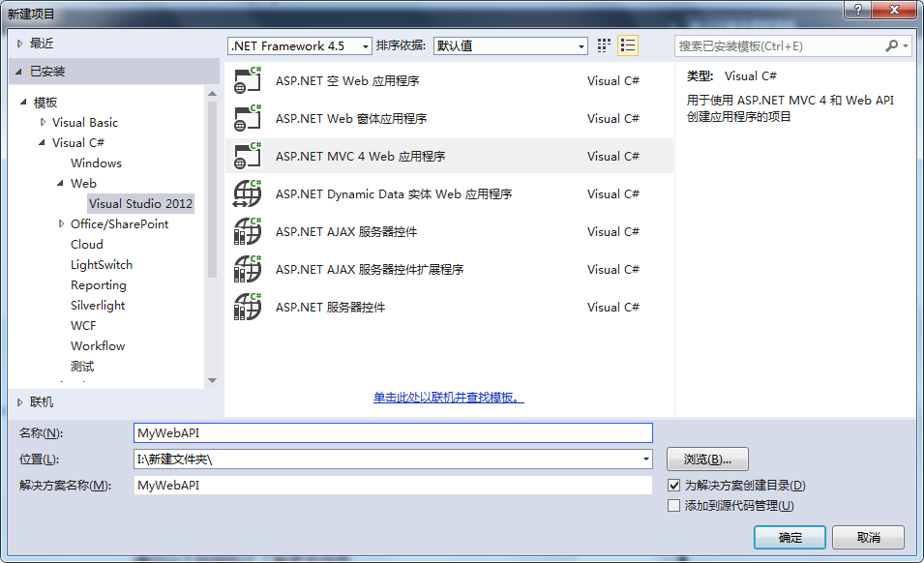924x563 pixels.
Task: Expand the Visual Basic tree node
Action: (x=44, y=123)
